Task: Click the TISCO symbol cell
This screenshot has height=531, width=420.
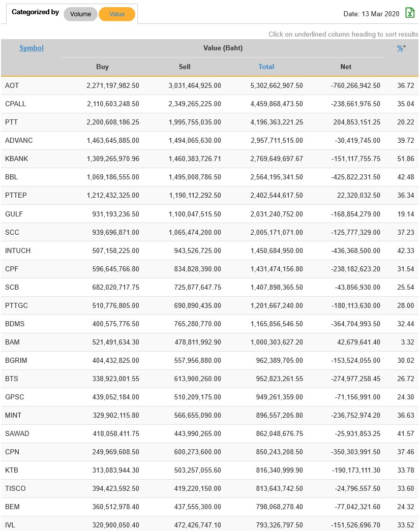Action: tap(15, 488)
